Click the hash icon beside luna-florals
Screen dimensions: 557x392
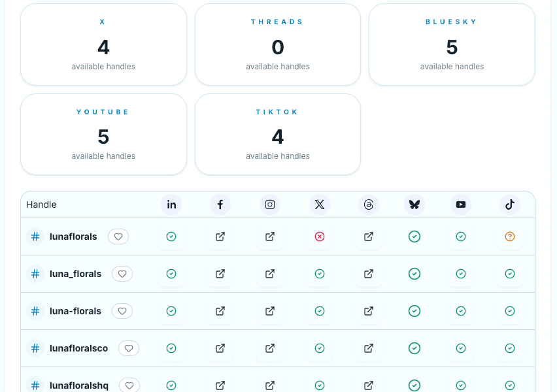coord(35,311)
